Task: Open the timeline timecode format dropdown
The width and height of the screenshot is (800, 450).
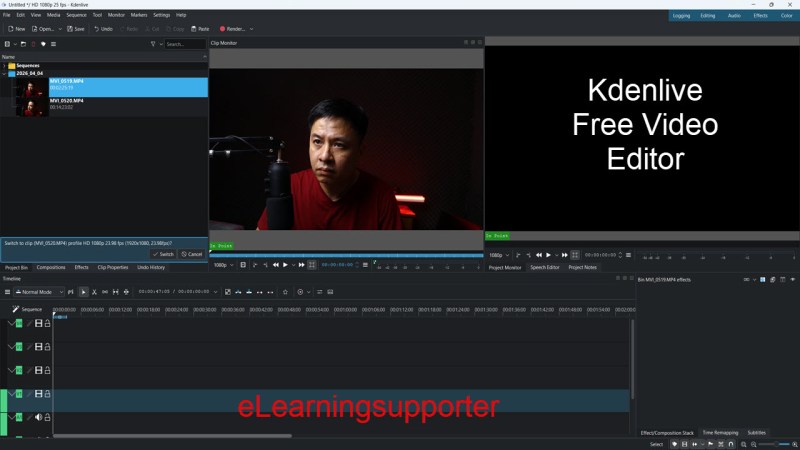Action: (215, 292)
